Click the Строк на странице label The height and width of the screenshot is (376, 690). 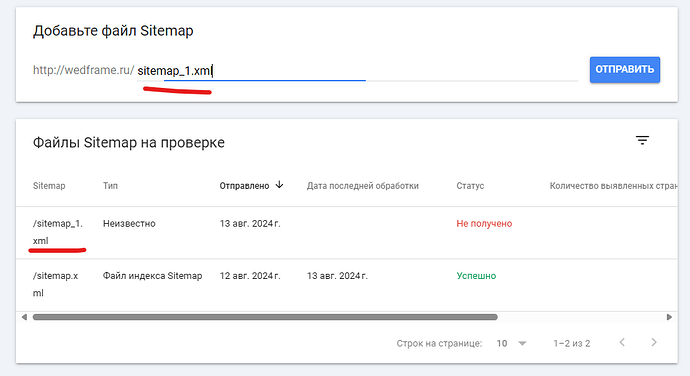(x=439, y=343)
